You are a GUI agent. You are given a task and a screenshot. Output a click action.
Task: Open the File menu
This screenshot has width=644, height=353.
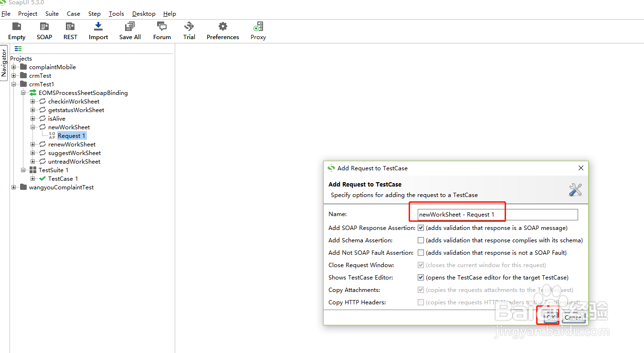[6, 14]
